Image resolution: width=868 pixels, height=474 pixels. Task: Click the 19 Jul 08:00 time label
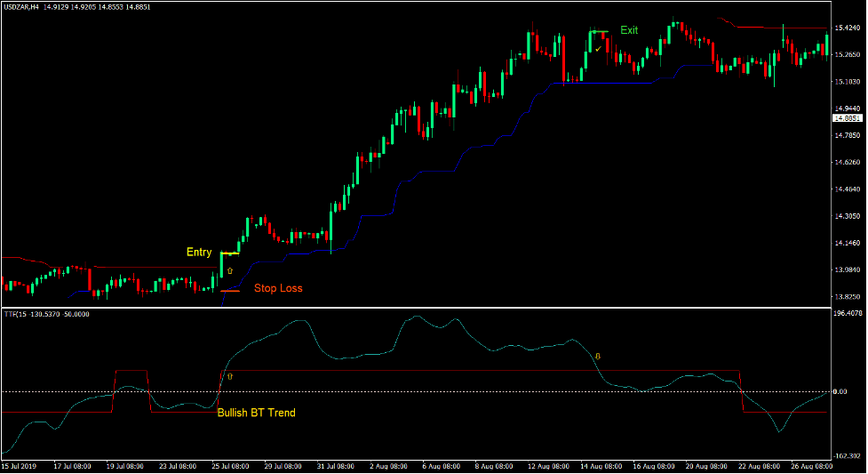coord(125,467)
